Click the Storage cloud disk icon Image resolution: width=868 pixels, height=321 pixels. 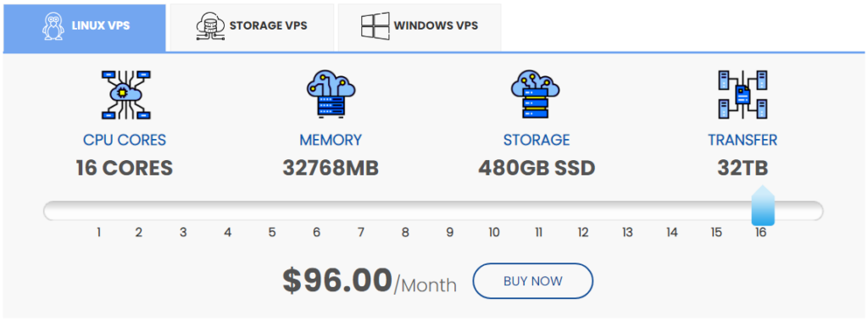coord(535,93)
